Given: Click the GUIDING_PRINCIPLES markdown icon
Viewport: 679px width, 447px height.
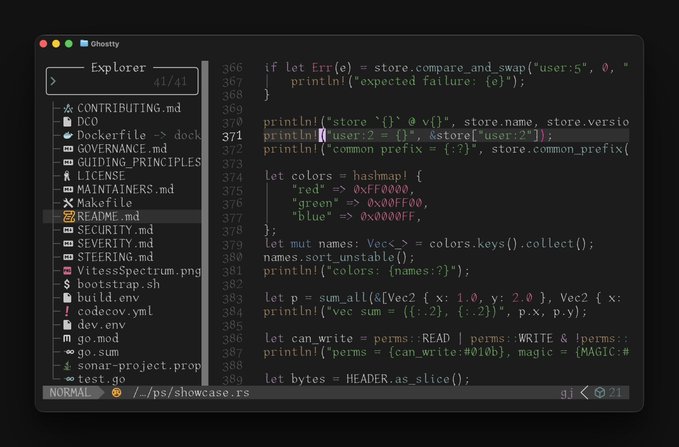Looking at the screenshot, I should click(68, 162).
